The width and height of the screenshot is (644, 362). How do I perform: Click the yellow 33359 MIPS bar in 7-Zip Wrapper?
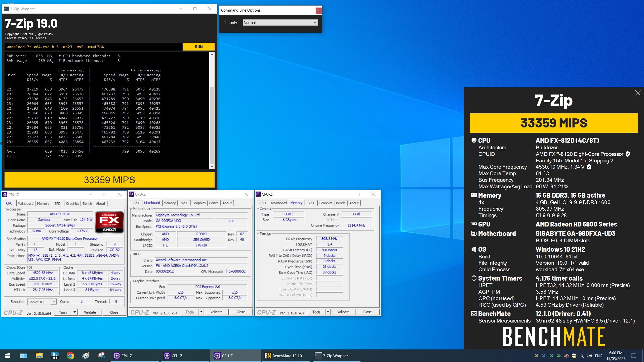coord(109,180)
